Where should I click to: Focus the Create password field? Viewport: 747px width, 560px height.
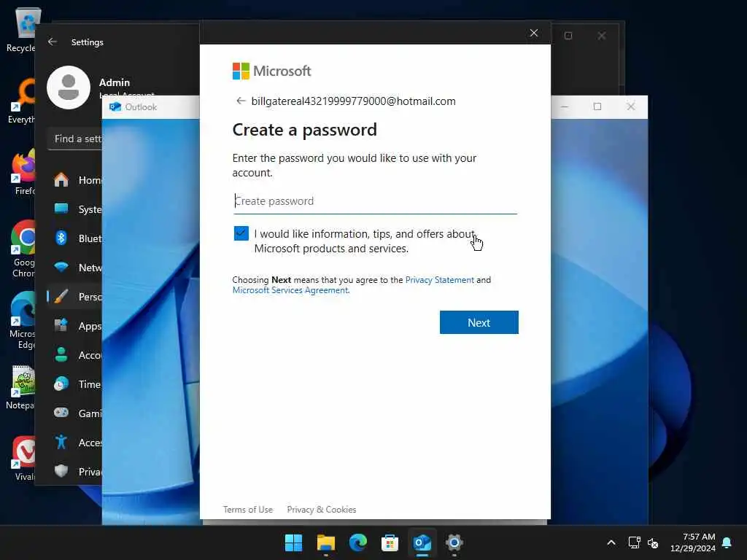(x=375, y=201)
